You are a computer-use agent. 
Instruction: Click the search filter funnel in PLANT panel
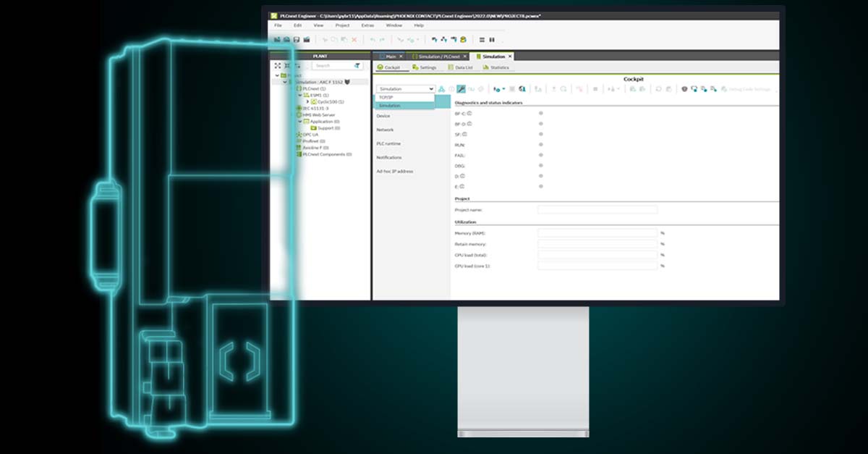point(357,66)
